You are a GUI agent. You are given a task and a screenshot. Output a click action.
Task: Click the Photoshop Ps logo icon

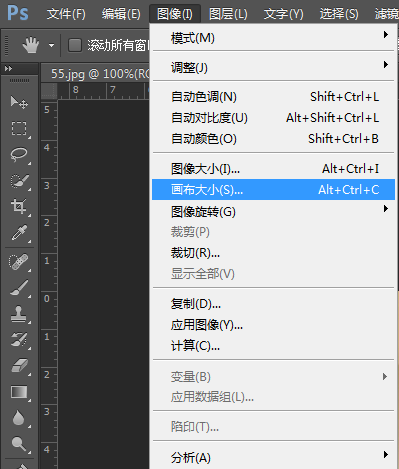(18, 13)
